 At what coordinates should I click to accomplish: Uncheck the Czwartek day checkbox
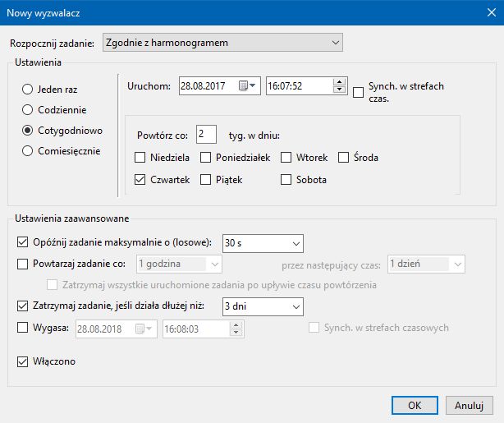140,179
